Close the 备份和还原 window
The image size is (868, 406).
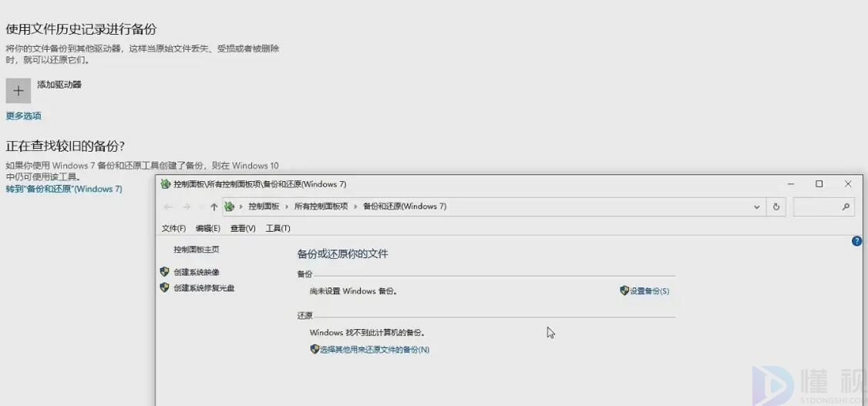pos(847,184)
